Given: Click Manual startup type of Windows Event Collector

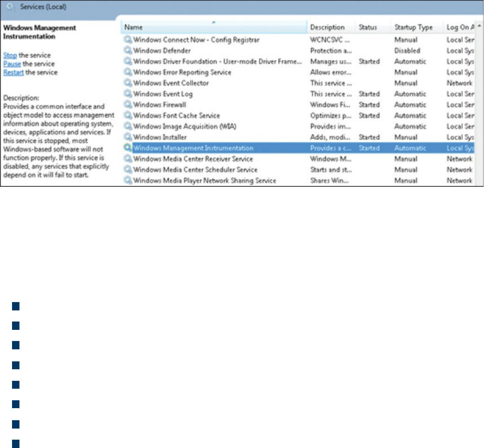Looking at the screenshot, I should (x=406, y=83).
